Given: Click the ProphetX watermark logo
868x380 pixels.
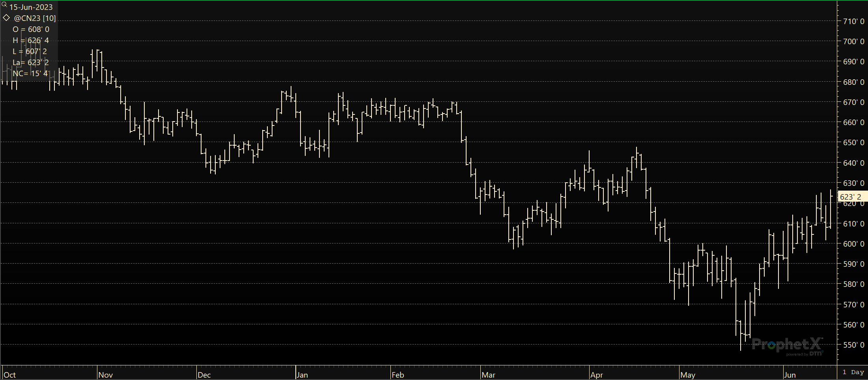Looking at the screenshot, I should tap(787, 346).
